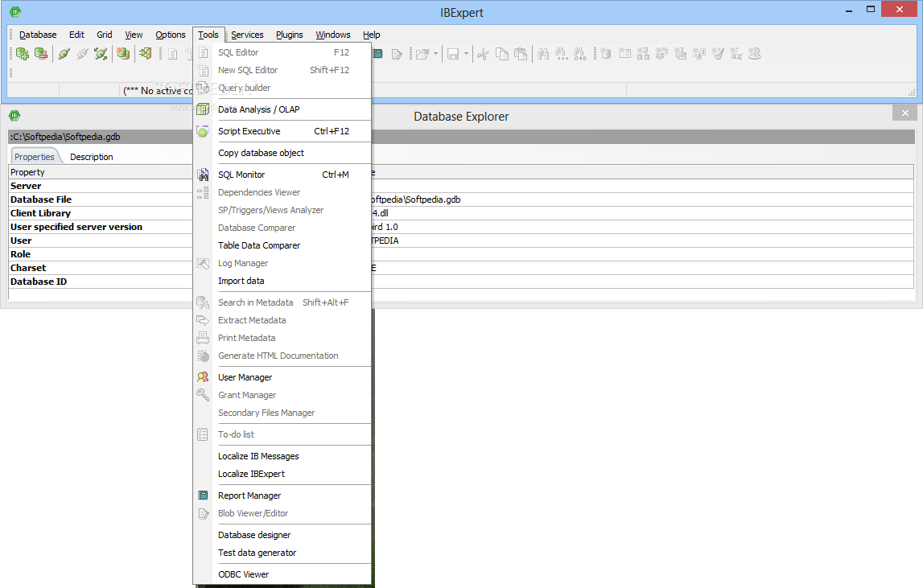Expand the Save button dropdown arrow
This screenshot has width=923, height=588.
tap(466, 54)
